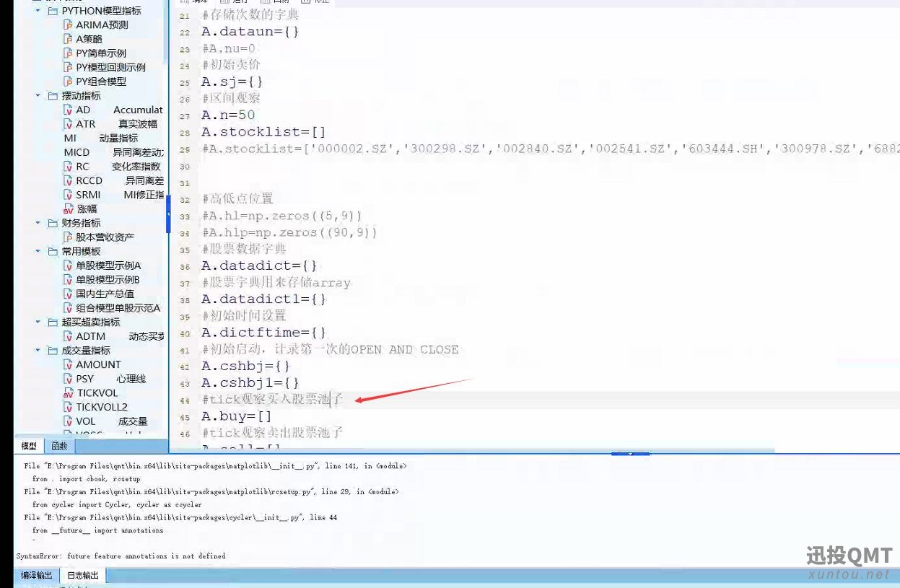Open the 日志输出 tab
This screenshot has height=588, width=900.
(83, 575)
